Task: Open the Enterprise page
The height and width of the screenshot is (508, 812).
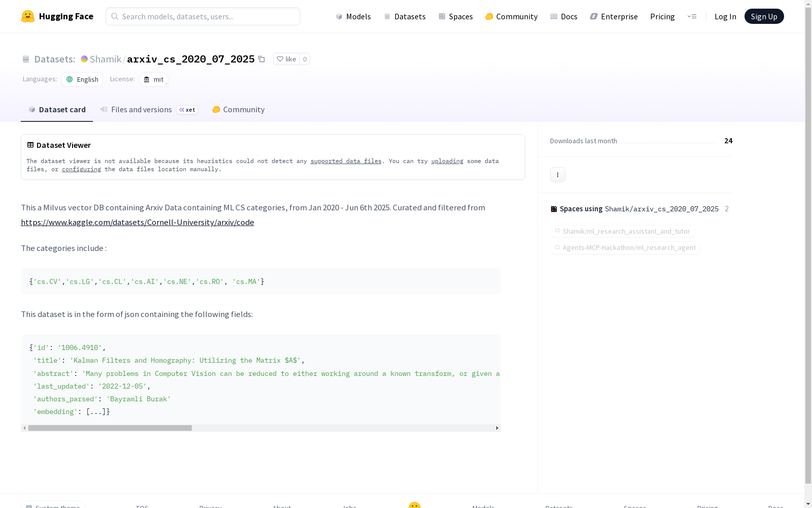Action: 614,16
